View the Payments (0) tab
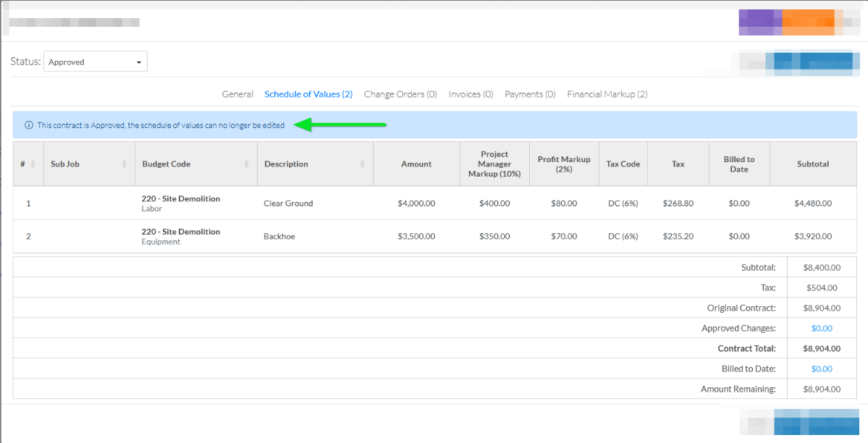 pyautogui.click(x=530, y=94)
